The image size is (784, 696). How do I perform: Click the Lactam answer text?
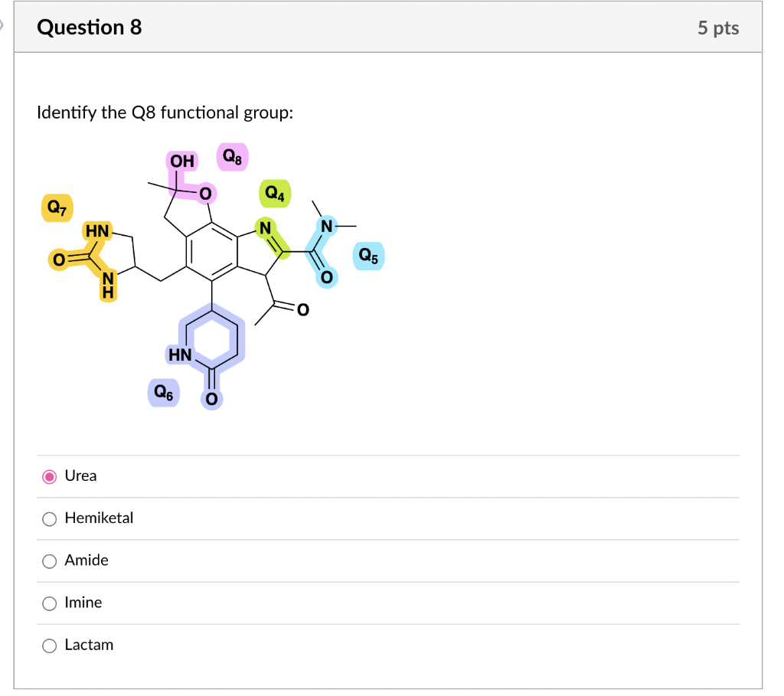click(88, 645)
